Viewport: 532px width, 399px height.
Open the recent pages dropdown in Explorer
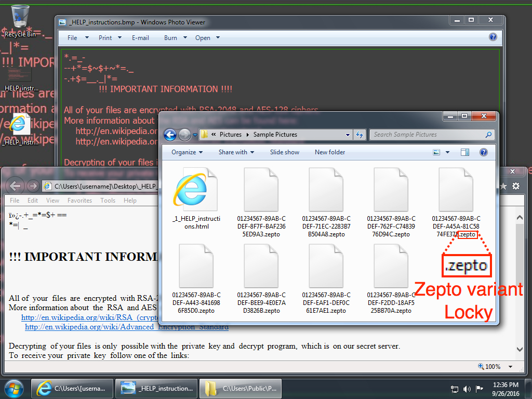point(195,135)
